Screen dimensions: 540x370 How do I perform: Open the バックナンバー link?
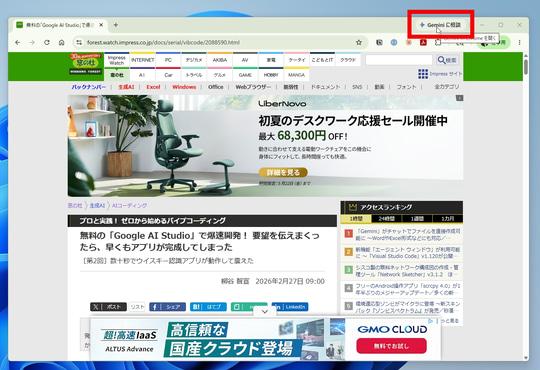click(89, 87)
